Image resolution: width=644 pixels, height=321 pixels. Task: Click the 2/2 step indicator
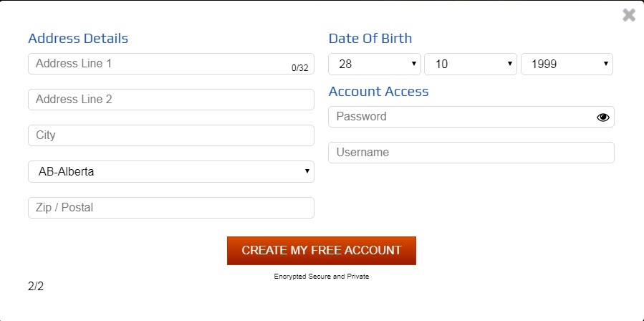pos(36,287)
